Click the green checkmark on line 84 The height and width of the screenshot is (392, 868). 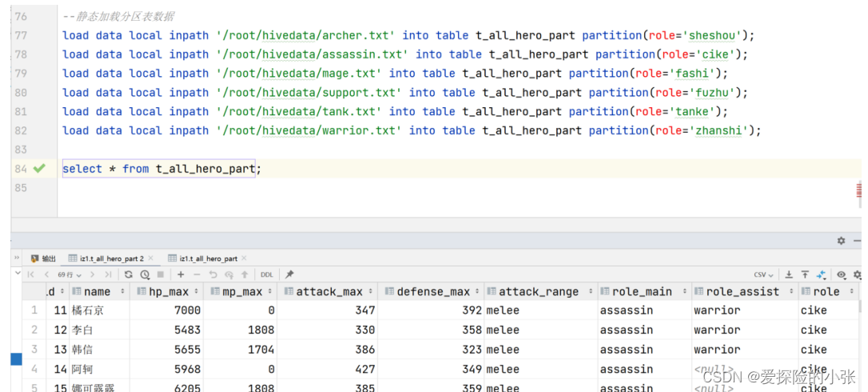pos(38,169)
